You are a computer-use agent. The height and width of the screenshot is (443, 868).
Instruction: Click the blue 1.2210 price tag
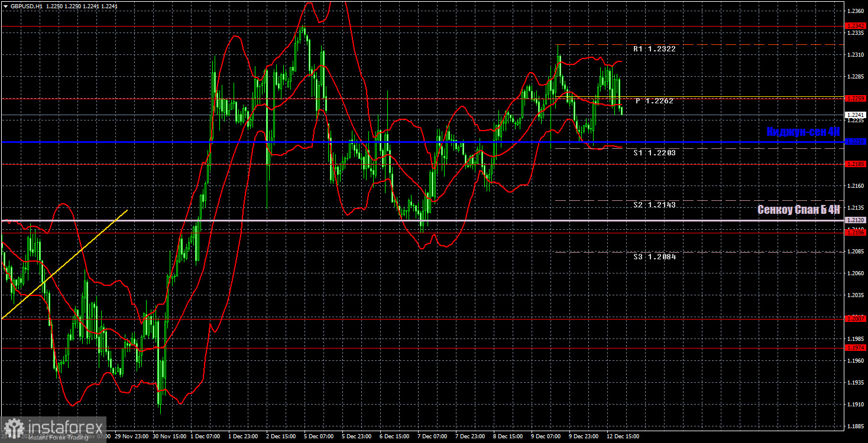click(856, 142)
